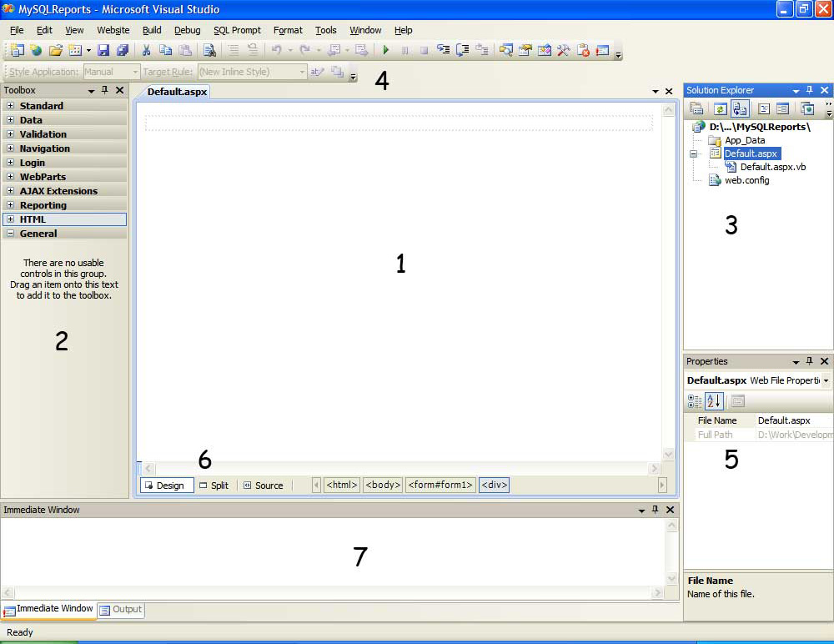Image resolution: width=834 pixels, height=644 pixels.
Task: Pin the Toolbox panel with pushpin
Action: click(105, 90)
